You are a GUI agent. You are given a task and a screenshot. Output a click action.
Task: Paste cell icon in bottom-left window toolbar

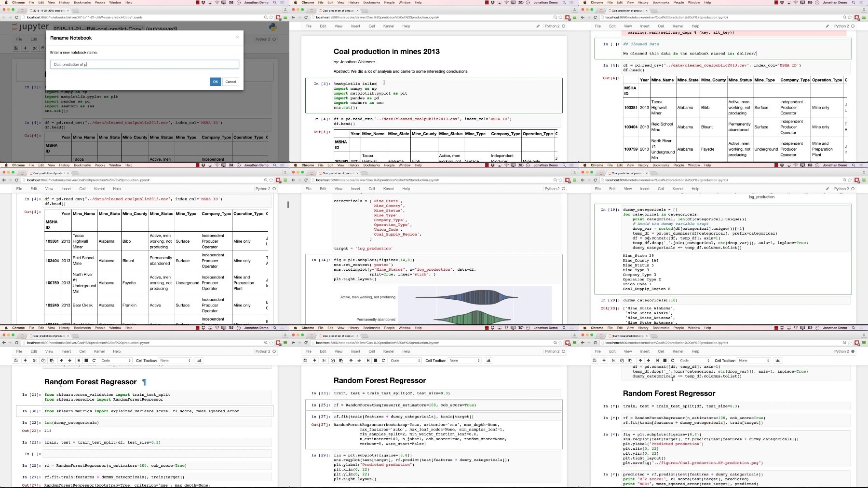coord(52,360)
